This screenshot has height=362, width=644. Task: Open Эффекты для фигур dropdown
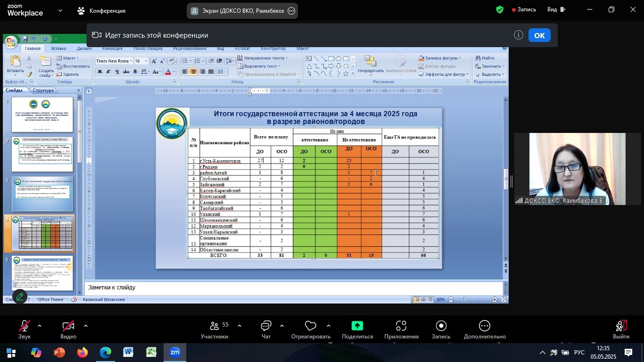pyautogui.click(x=443, y=74)
